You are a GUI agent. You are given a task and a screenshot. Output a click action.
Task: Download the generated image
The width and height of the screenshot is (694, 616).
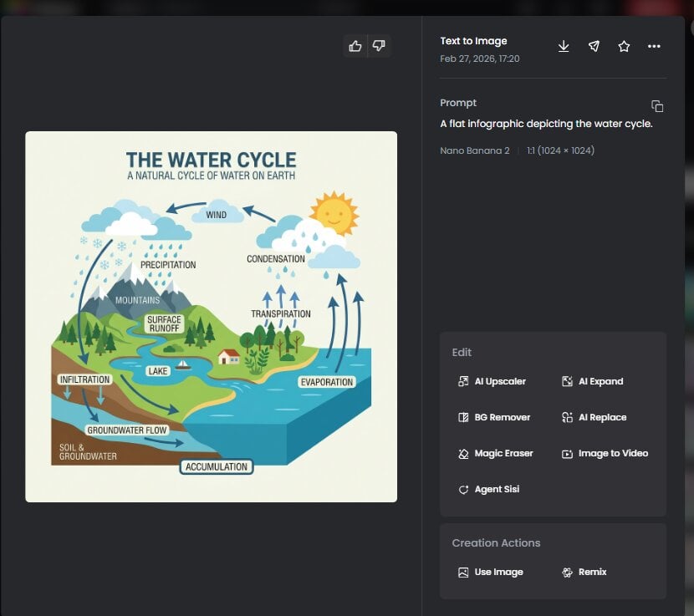(x=564, y=46)
